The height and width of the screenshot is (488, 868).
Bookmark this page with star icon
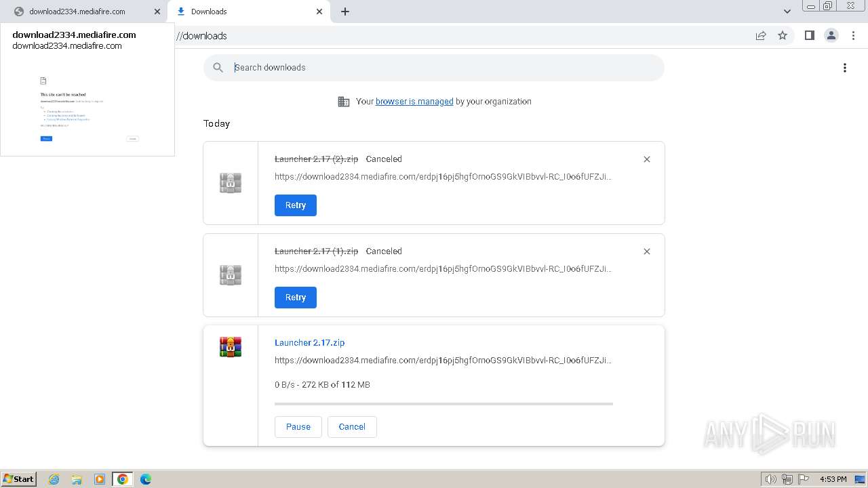tap(783, 35)
